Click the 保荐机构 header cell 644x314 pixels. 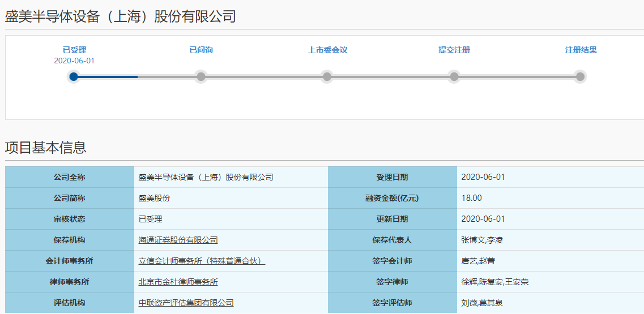point(70,240)
